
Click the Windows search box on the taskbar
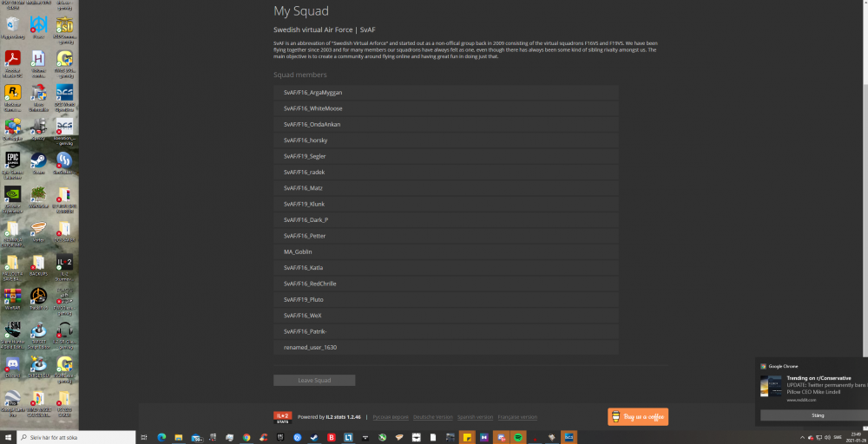coord(76,437)
